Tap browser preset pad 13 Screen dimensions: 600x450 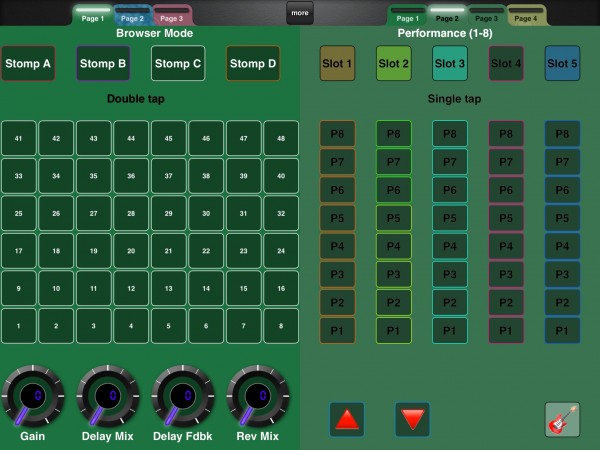click(169, 289)
